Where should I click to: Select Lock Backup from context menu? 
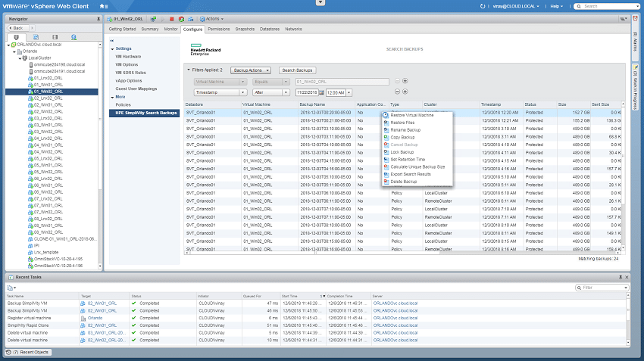(x=402, y=152)
